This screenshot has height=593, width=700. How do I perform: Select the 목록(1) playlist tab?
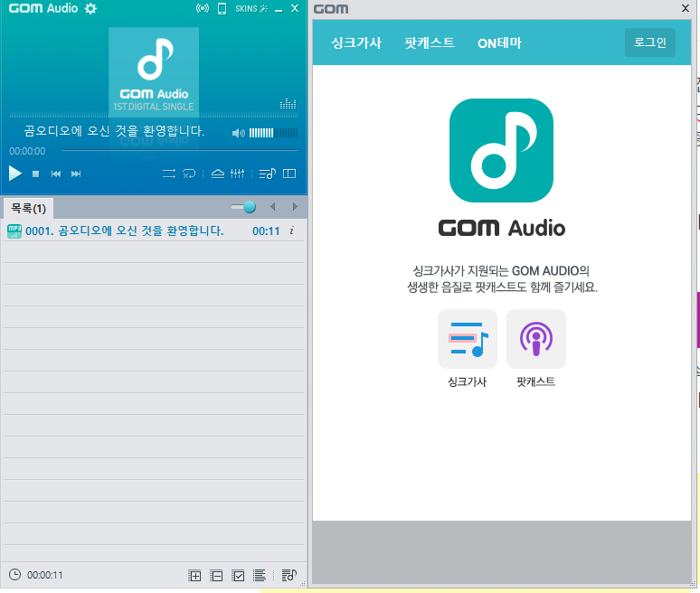coord(29,209)
